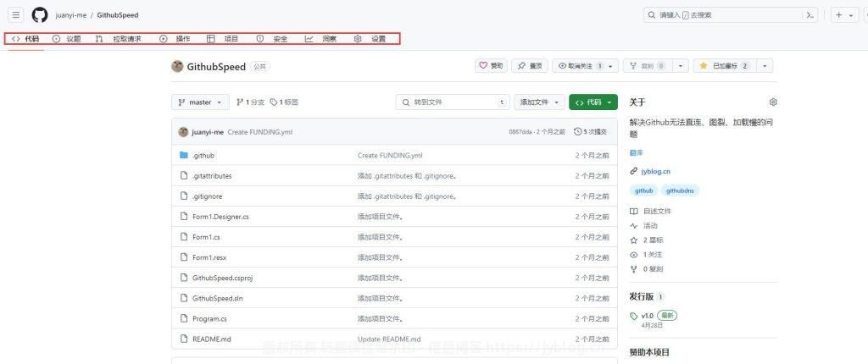Viewport: 868px width, 364px height.
Task: Open the command palette icon in search bar
Action: [810, 15]
